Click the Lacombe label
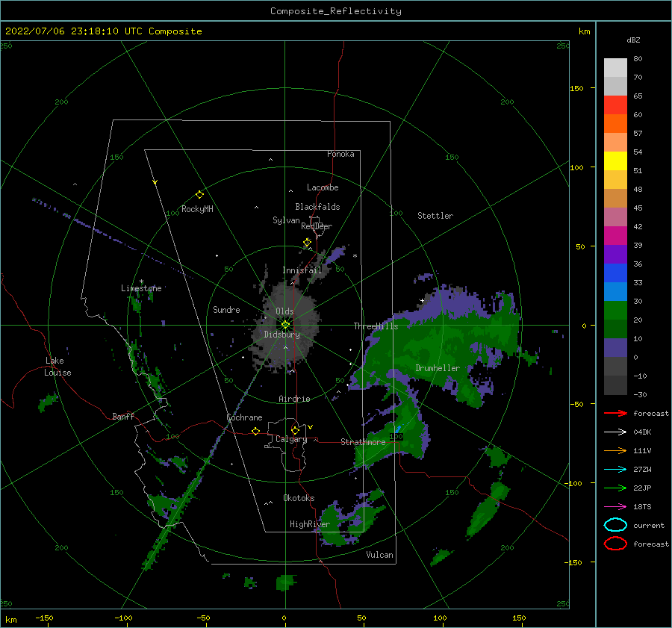The image size is (672, 628). (323, 187)
